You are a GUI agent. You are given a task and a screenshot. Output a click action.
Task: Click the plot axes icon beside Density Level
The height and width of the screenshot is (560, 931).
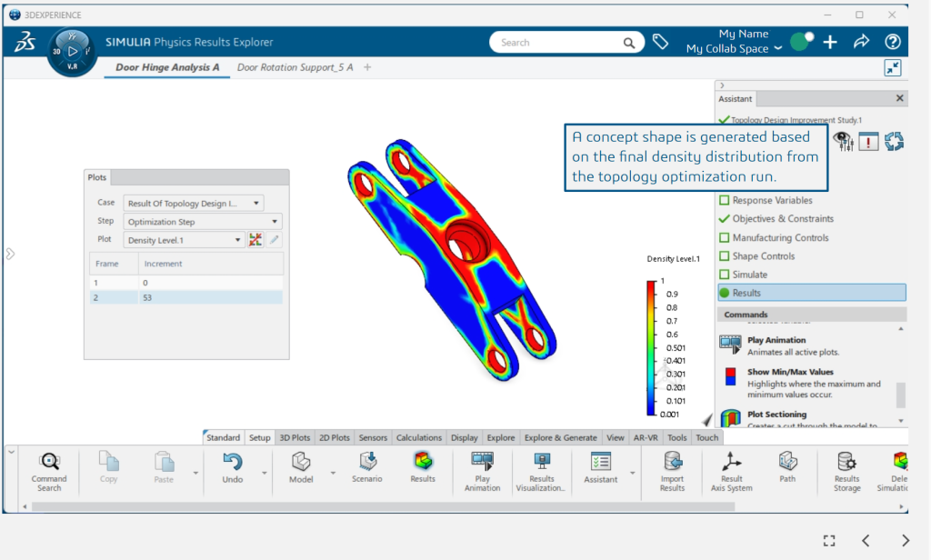tap(255, 240)
